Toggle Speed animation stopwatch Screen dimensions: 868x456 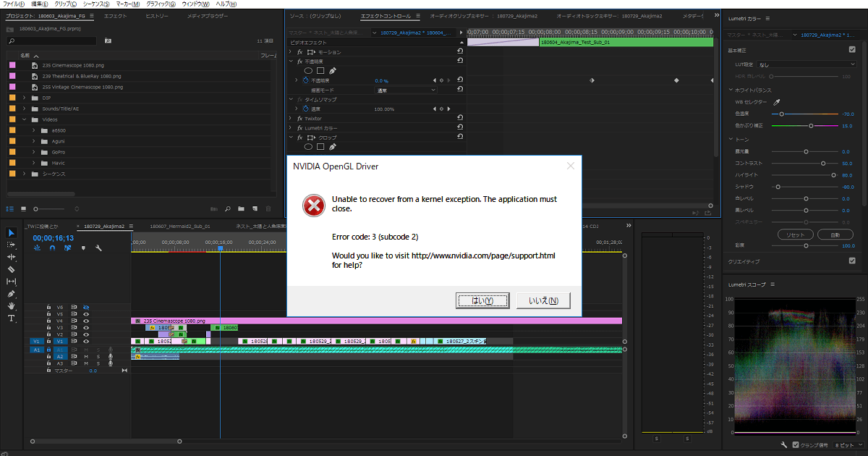point(305,109)
